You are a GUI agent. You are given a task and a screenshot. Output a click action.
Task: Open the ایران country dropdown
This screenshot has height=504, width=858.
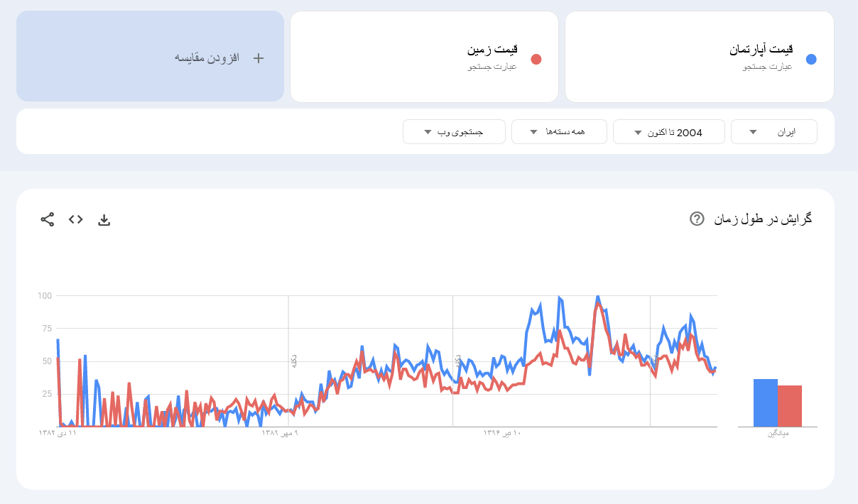tap(773, 132)
